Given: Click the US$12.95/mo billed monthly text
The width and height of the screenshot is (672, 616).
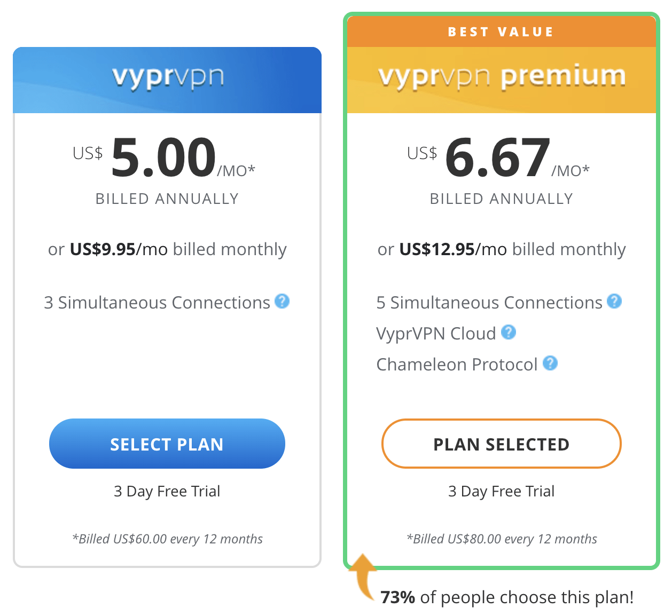Looking at the screenshot, I should click(502, 249).
